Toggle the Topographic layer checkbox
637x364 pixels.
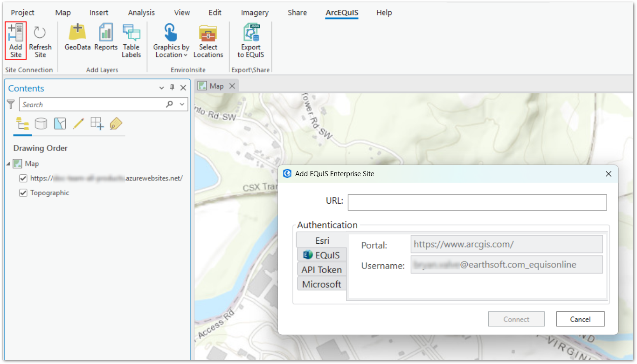23,192
